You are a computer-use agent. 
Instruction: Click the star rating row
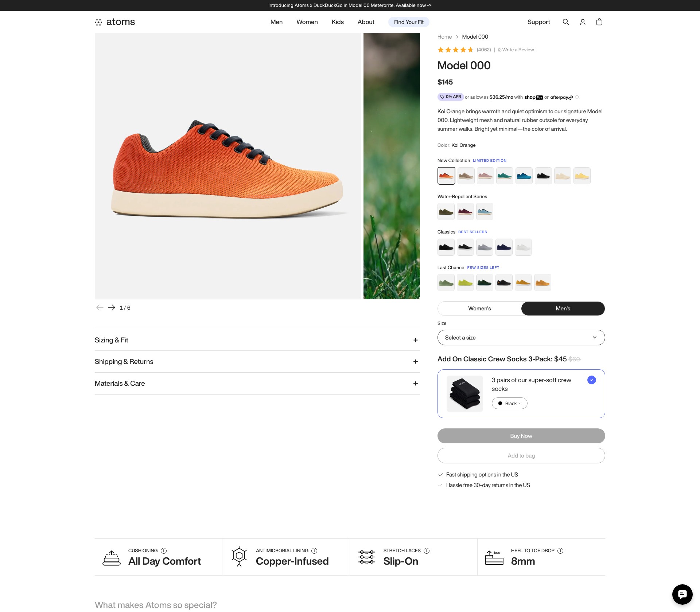(455, 50)
